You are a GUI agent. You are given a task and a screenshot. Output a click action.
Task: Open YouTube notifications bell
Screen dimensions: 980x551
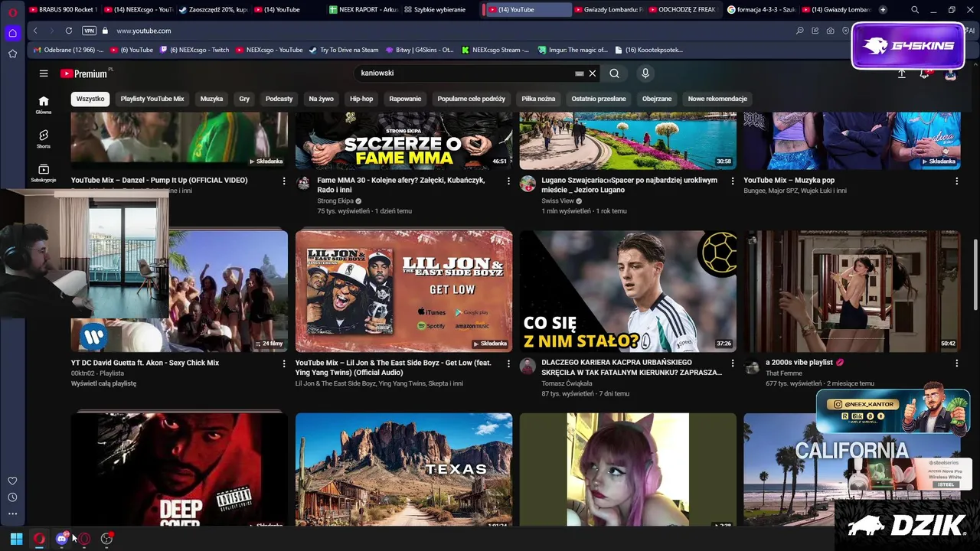924,73
